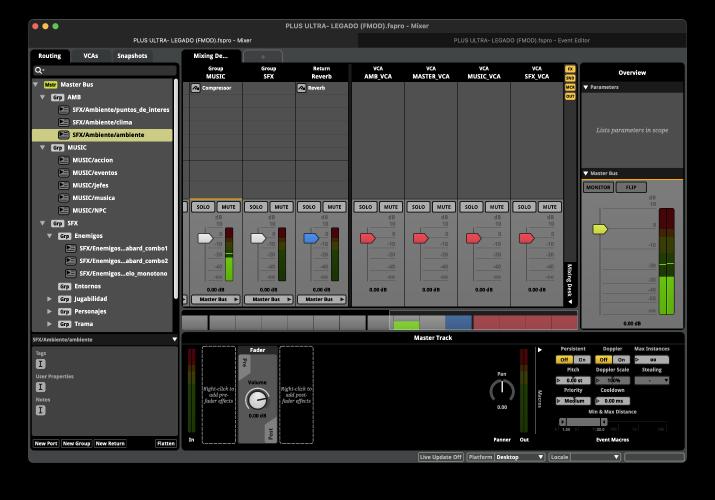Click the Entornos group icon

(x=64, y=286)
